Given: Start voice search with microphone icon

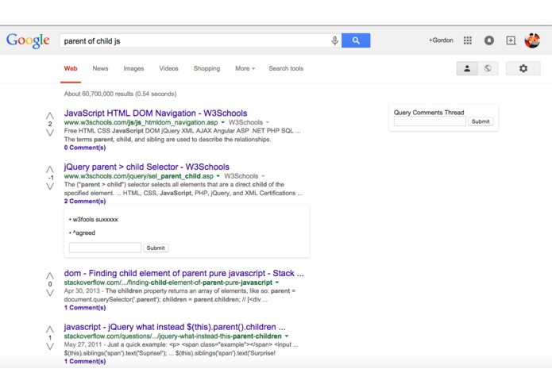Looking at the screenshot, I should [x=335, y=40].
